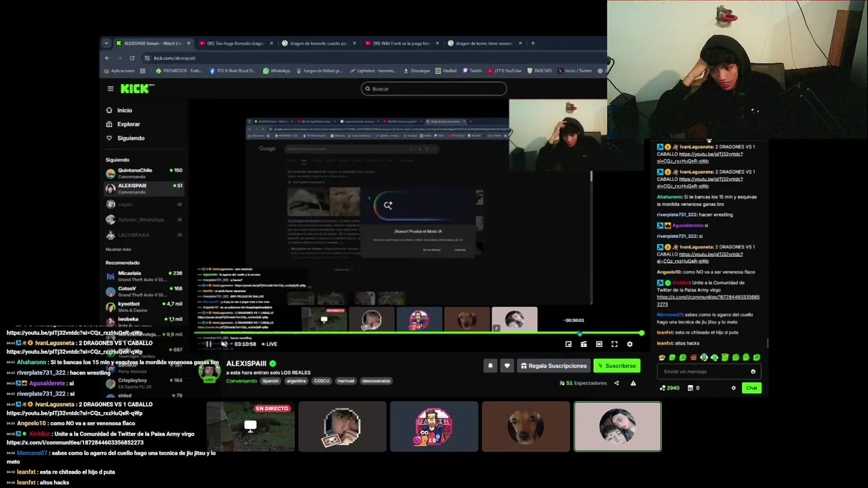Open the emoji picker in chat input
The image size is (868, 488).
(753, 371)
